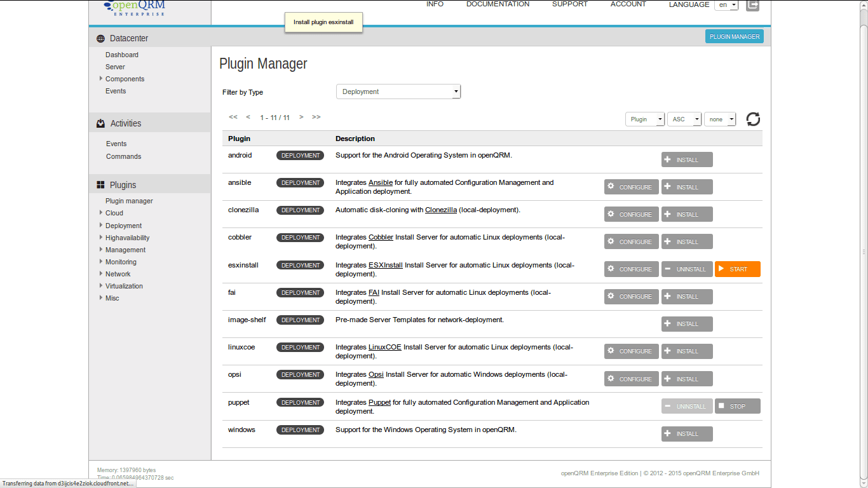Open the ASC sort order dropdown

coord(684,119)
